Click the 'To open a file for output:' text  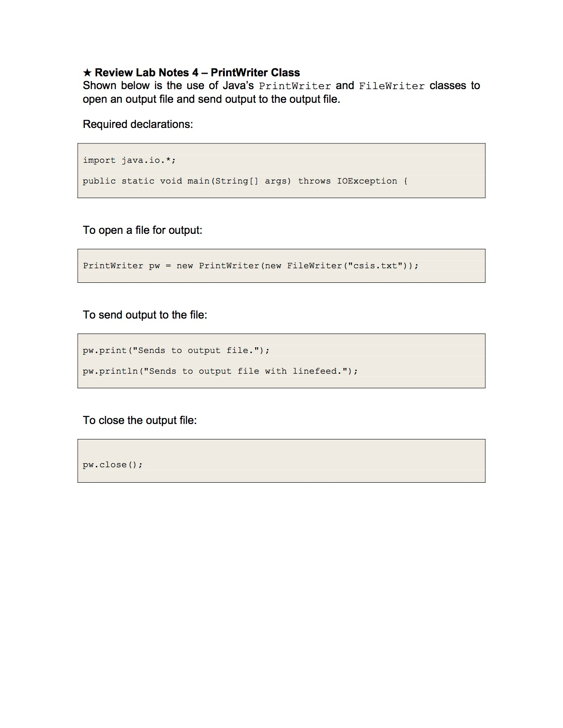pos(142,230)
